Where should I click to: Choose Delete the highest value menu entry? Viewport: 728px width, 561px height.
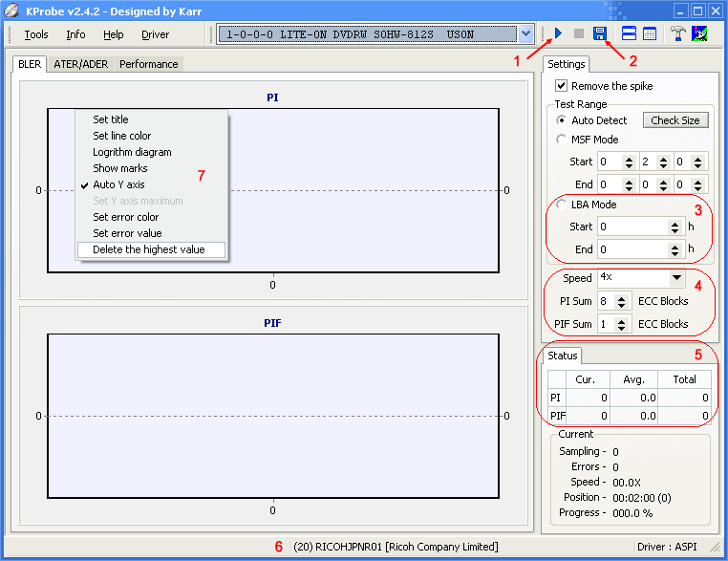[x=148, y=249]
